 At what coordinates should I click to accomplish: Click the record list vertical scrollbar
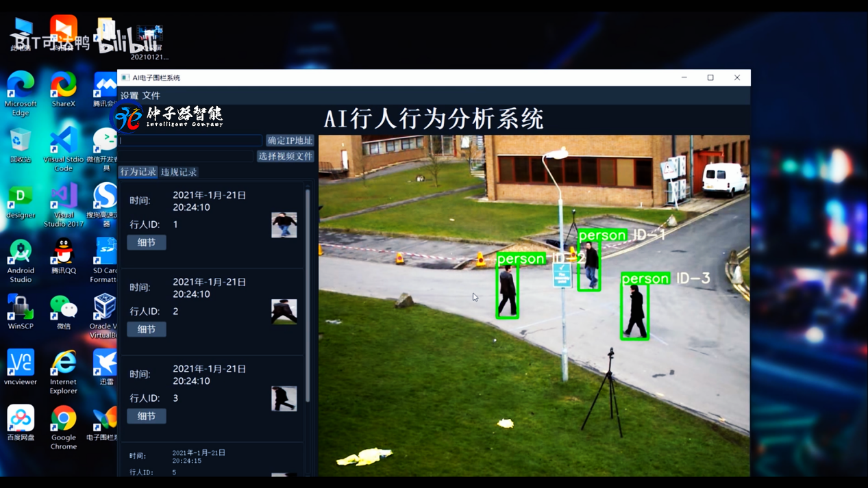tap(308, 294)
